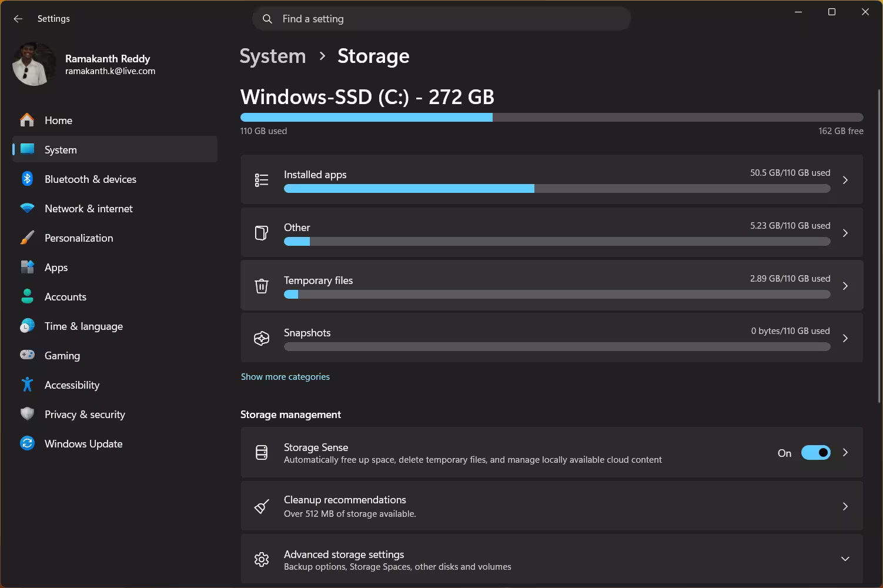This screenshot has width=883, height=588.
Task: Open Network & internet settings
Action: (x=115, y=208)
